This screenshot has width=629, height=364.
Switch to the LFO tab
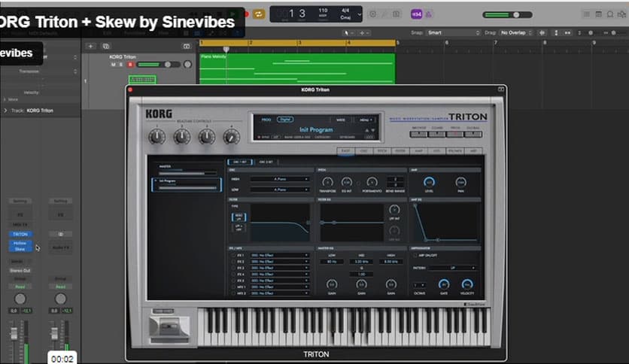tap(436, 151)
